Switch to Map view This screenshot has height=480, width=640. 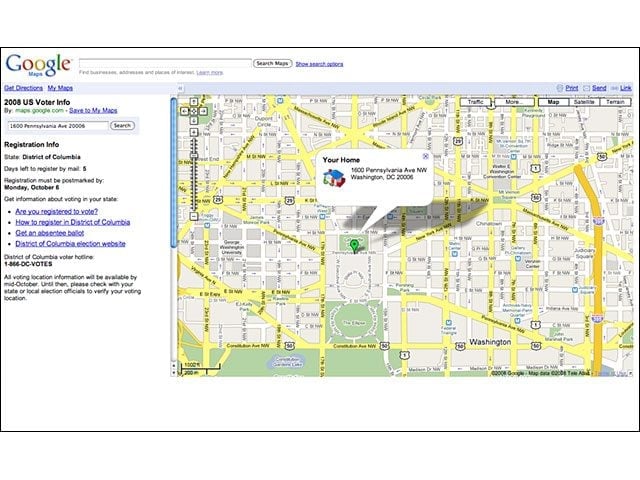click(553, 102)
